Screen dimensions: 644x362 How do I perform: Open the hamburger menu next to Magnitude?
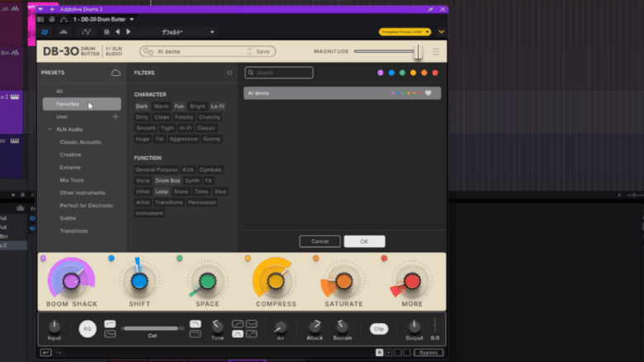tap(436, 52)
